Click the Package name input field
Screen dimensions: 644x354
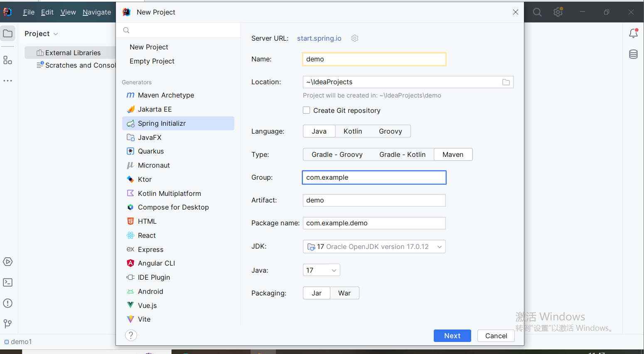pos(374,223)
